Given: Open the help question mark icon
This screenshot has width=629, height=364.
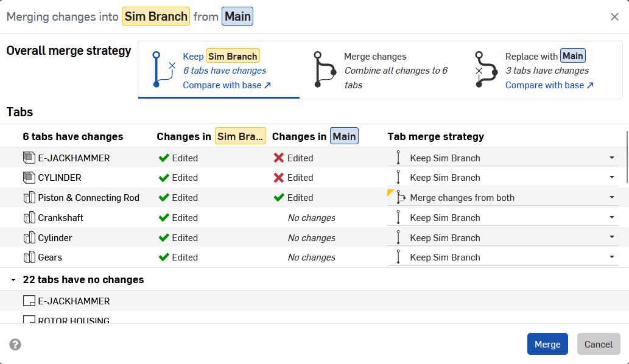Looking at the screenshot, I should point(15,344).
